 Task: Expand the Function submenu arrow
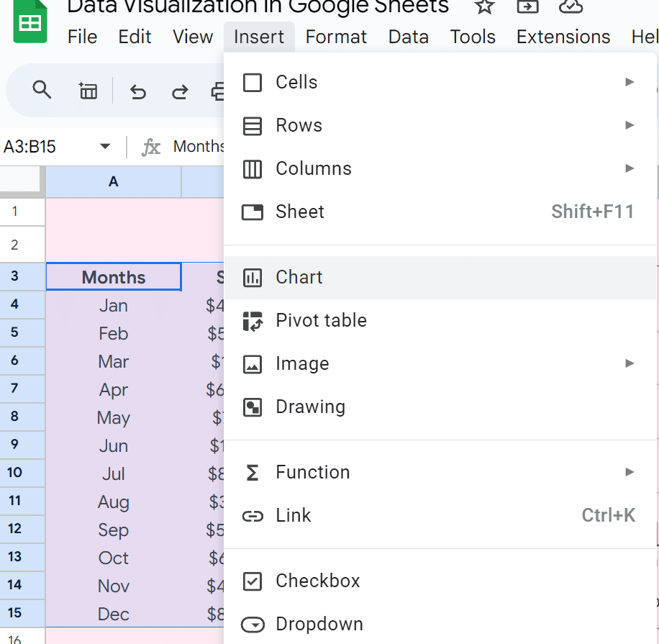(x=630, y=472)
